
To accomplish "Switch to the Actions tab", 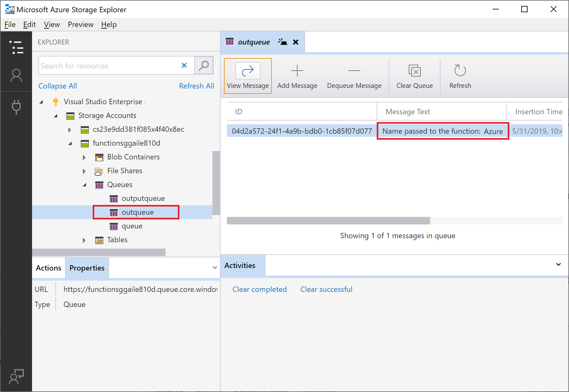I will (x=48, y=268).
